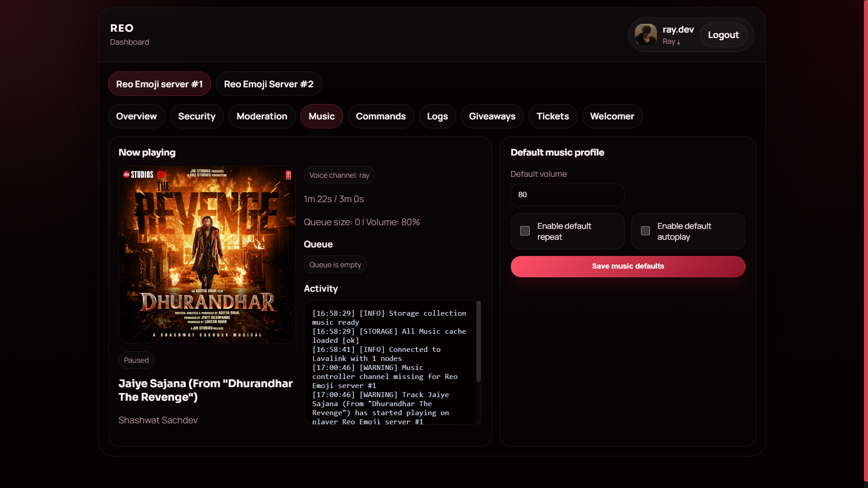Click the REO Dashboard logo
The height and width of the screenshot is (488, 868).
129,34
